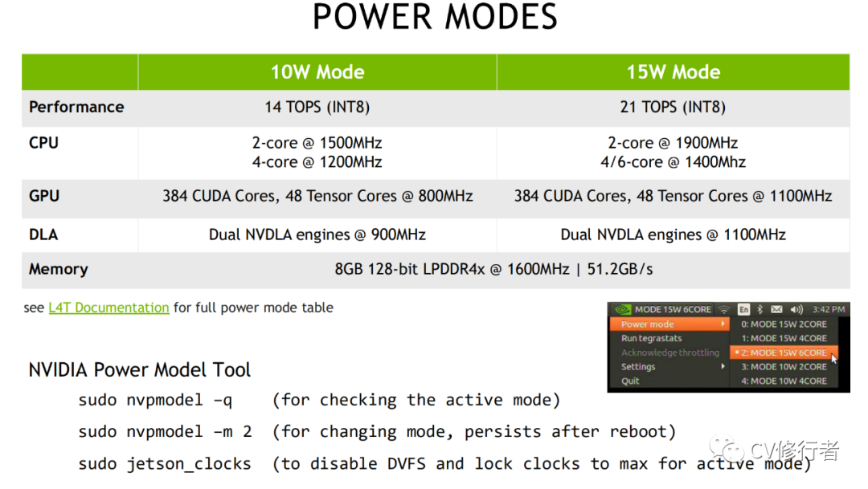Open the Bluetooth indicator

tap(760, 310)
